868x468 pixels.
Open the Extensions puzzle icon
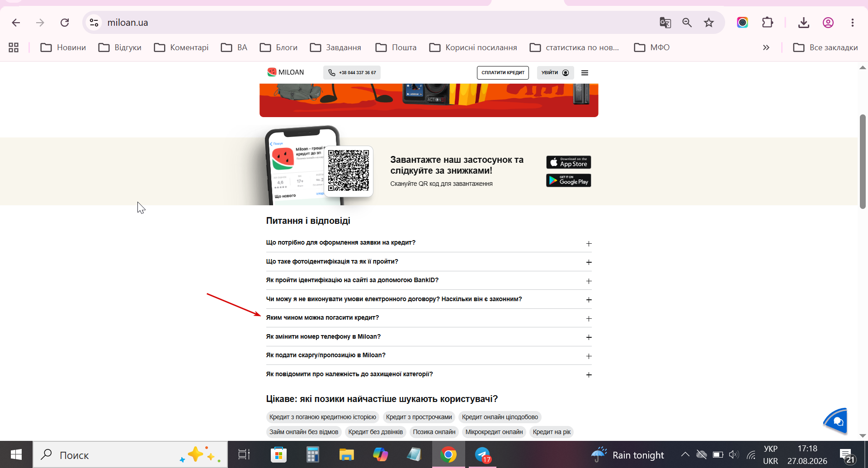[767, 23]
